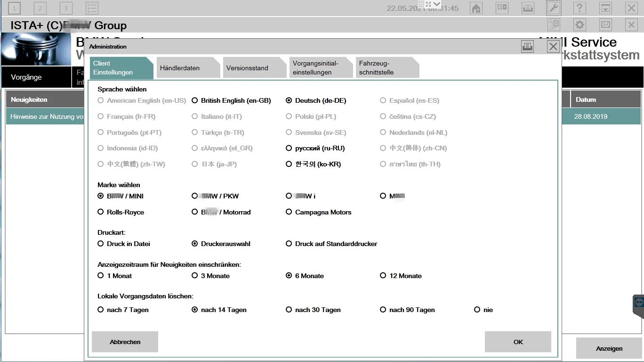This screenshot has height=362, width=644.
Task: Click the dual-screen icon beside the home icon
Action: [x=502, y=8]
